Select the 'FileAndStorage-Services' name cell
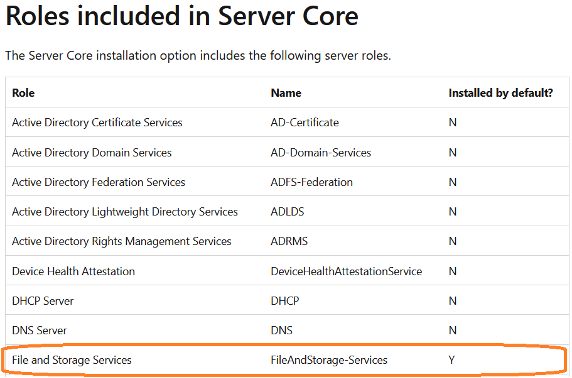Image resolution: width=572 pixels, height=378 pixels. click(x=329, y=360)
